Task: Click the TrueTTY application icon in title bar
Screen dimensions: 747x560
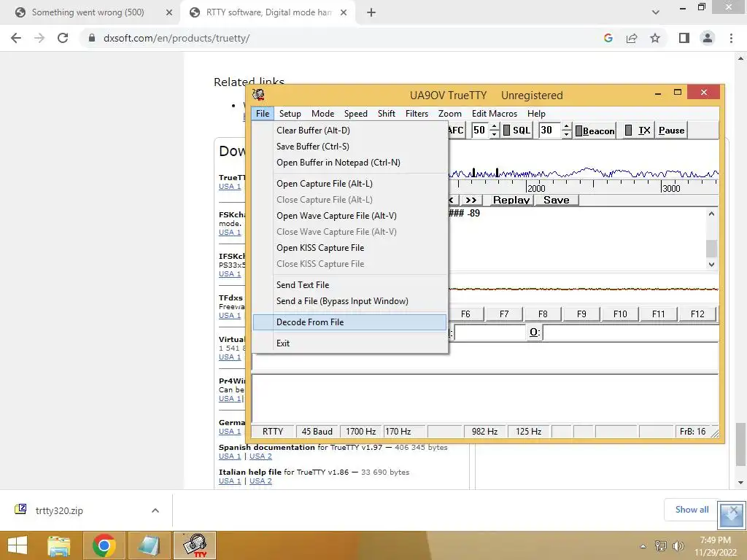Action: (x=258, y=95)
